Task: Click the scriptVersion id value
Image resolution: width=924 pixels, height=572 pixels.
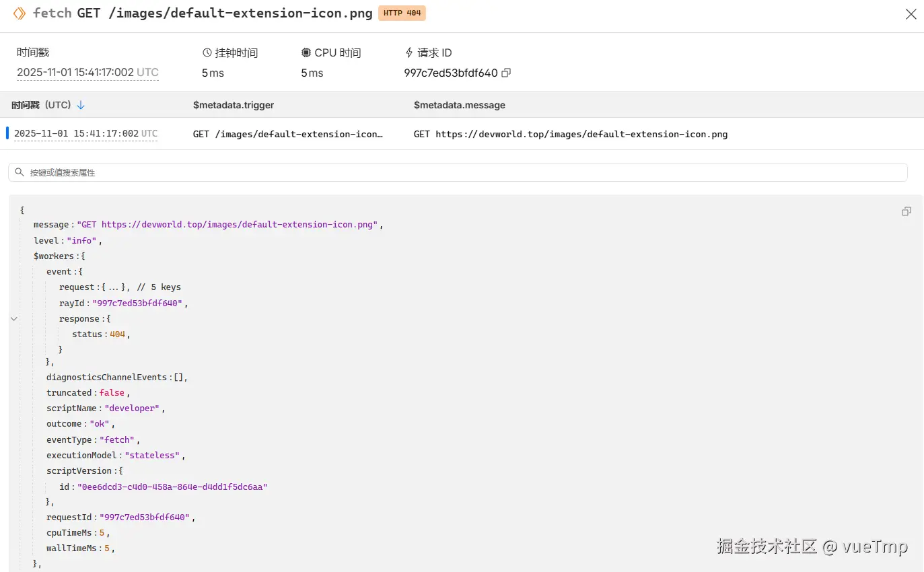Action: pyautogui.click(x=172, y=487)
